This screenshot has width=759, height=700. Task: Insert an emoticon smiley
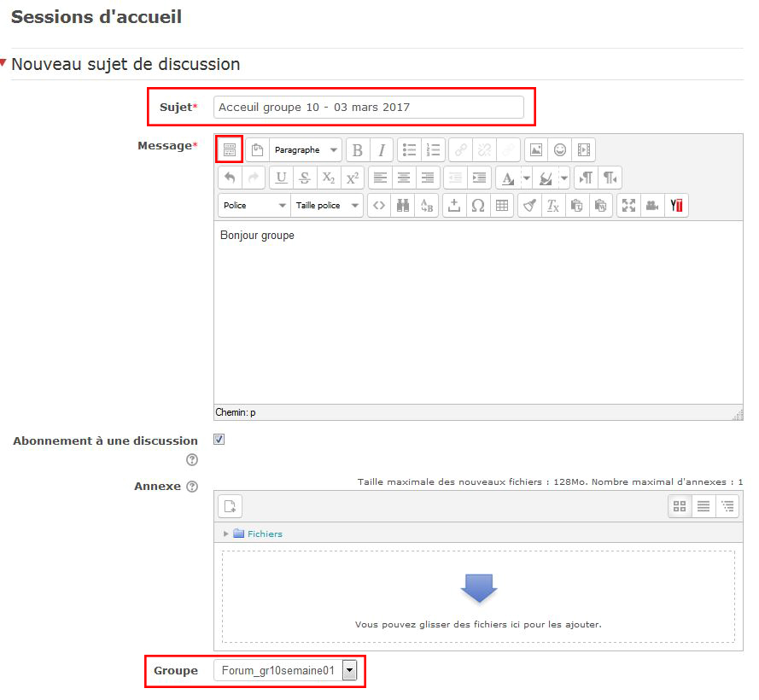560,150
